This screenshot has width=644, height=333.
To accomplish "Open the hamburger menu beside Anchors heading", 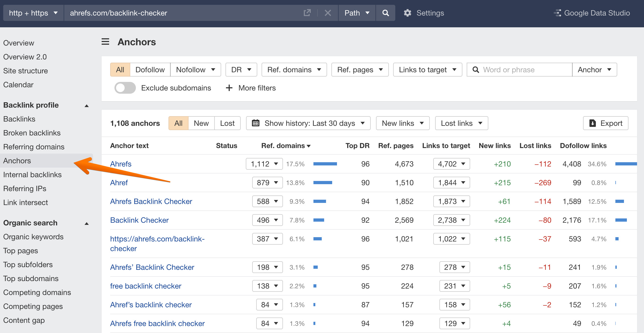I will (x=105, y=42).
